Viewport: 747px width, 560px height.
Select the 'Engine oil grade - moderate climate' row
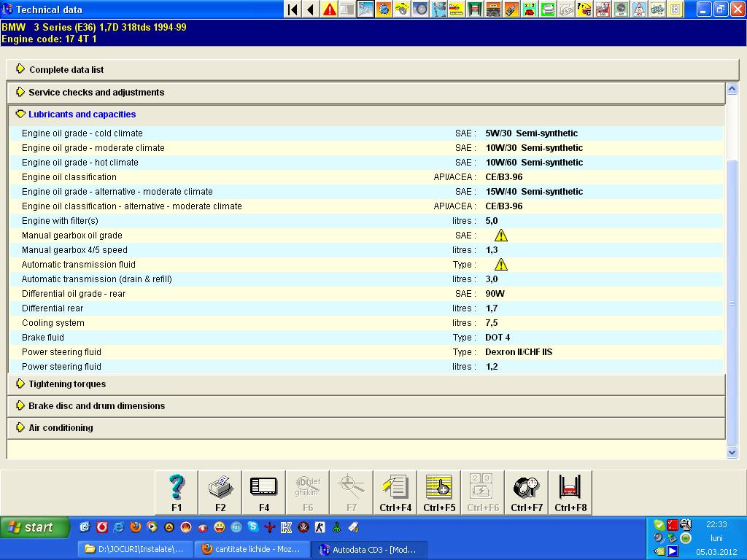[366, 147]
